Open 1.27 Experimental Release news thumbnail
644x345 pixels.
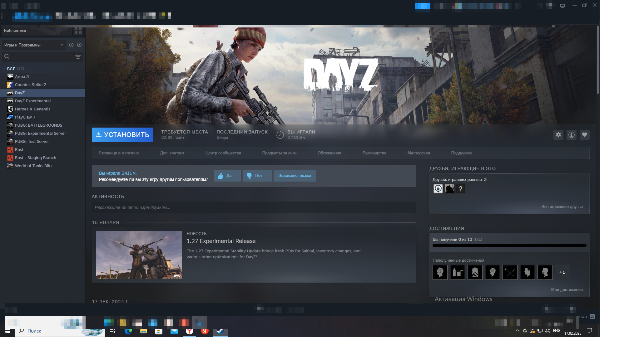[x=139, y=255]
